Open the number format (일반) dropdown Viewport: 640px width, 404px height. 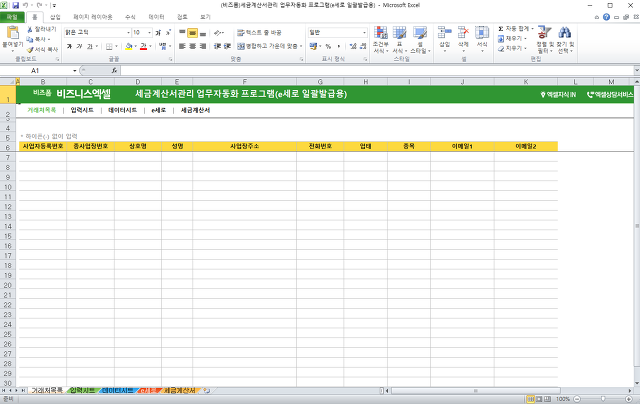(x=364, y=33)
